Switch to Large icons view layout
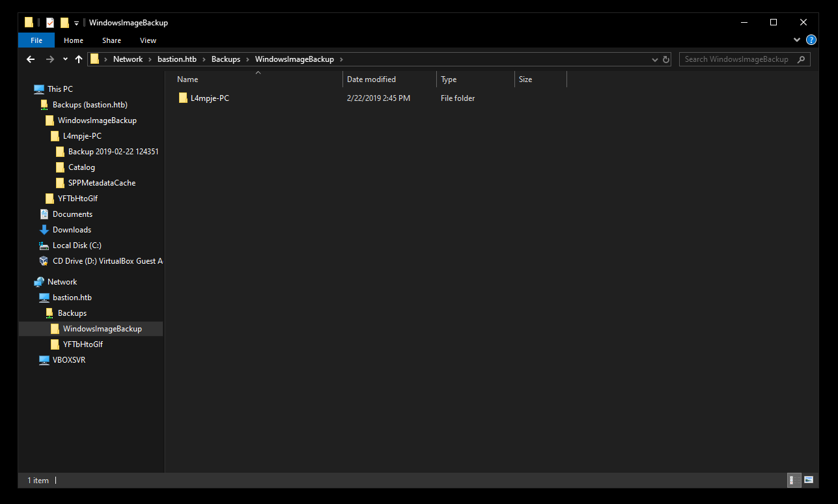 tap(809, 480)
